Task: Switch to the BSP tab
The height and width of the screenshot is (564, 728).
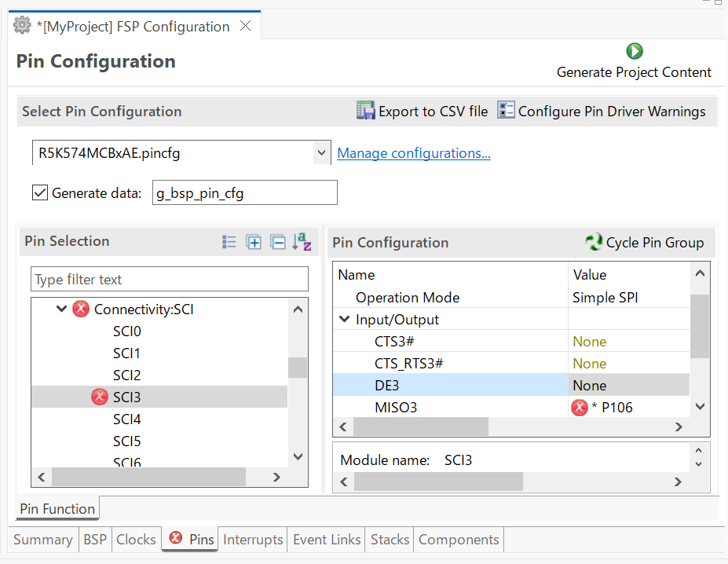Action: [x=95, y=540]
